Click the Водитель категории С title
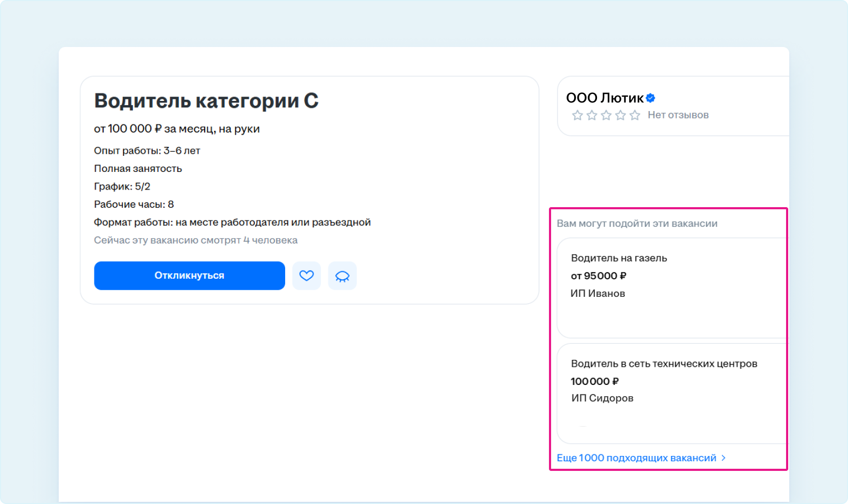Screen dimensions: 848x504 pos(206,100)
